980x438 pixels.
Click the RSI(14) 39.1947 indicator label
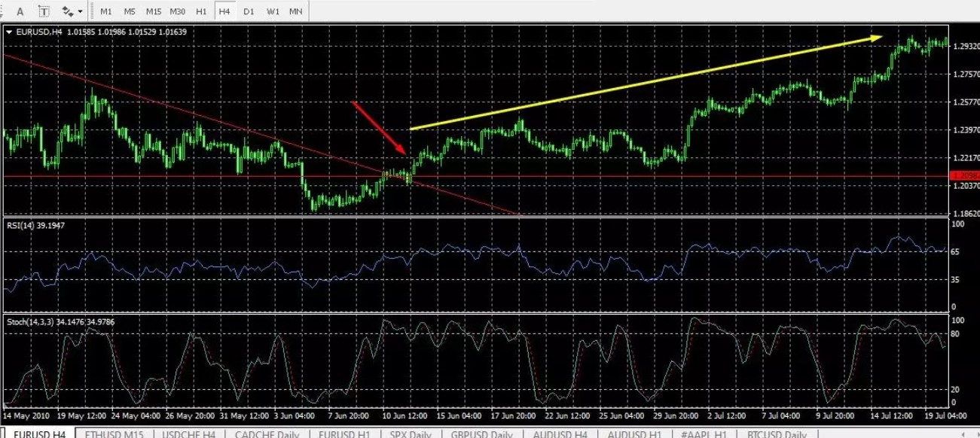click(x=37, y=227)
